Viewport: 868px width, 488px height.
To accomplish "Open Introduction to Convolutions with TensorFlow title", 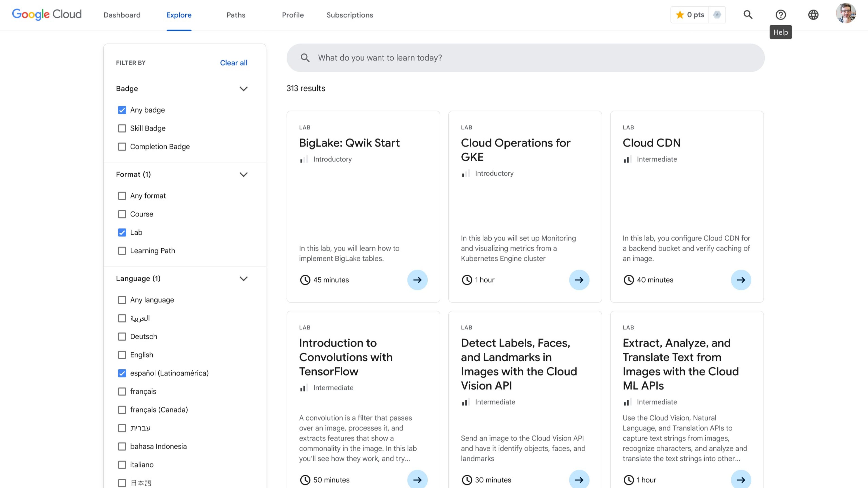I will click(346, 357).
